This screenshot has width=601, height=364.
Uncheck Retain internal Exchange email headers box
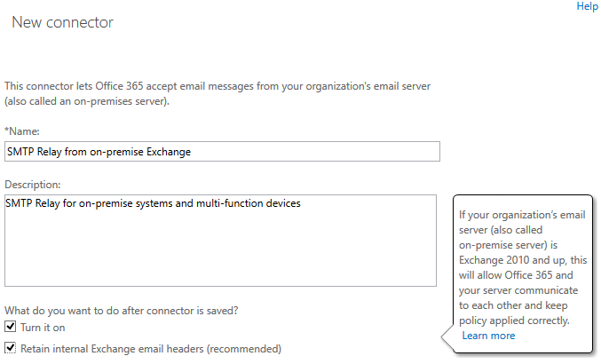point(11,348)
